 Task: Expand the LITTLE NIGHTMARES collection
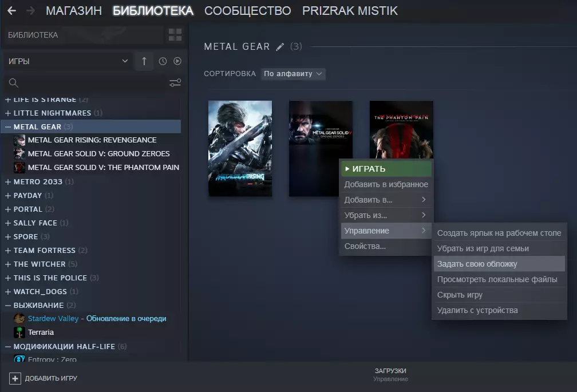coord(8,113)
